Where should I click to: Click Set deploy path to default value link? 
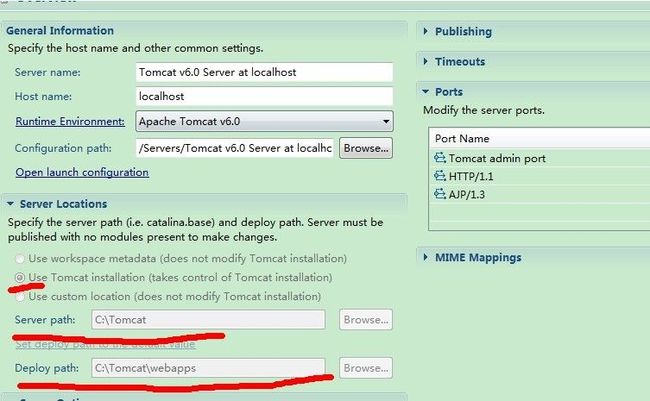point(105,344)
